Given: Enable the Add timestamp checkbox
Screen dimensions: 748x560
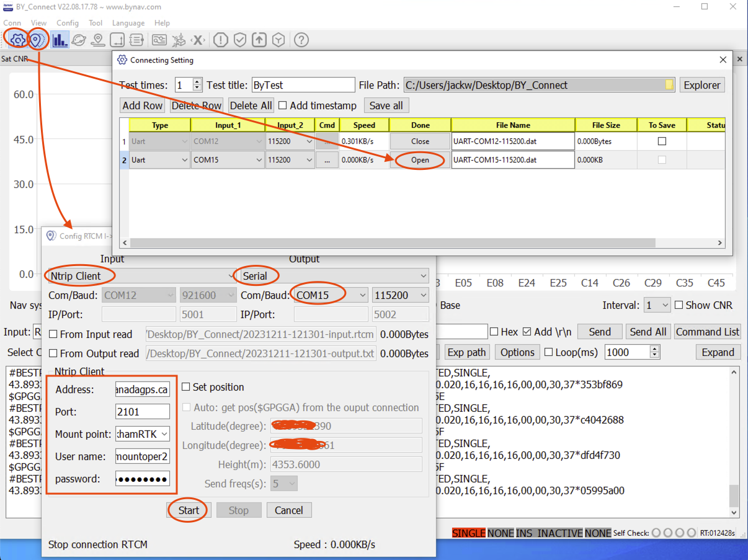Looking at the screenshot, I should (x=282, y=105).
